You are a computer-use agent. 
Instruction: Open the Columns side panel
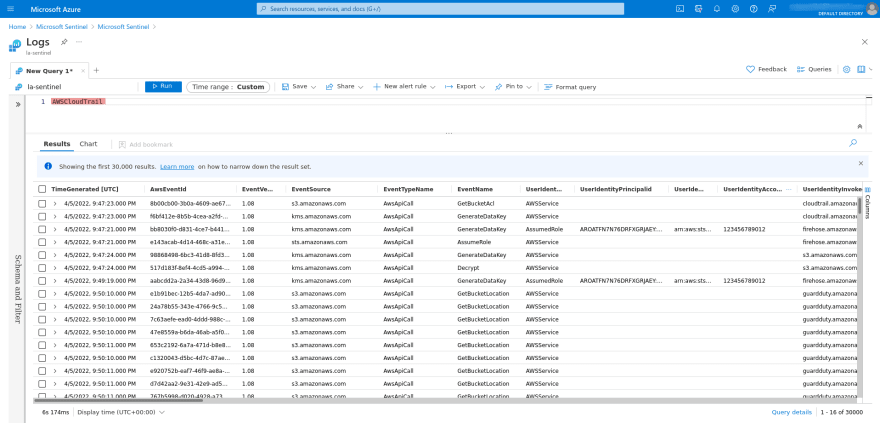click(x=868, y=203)
